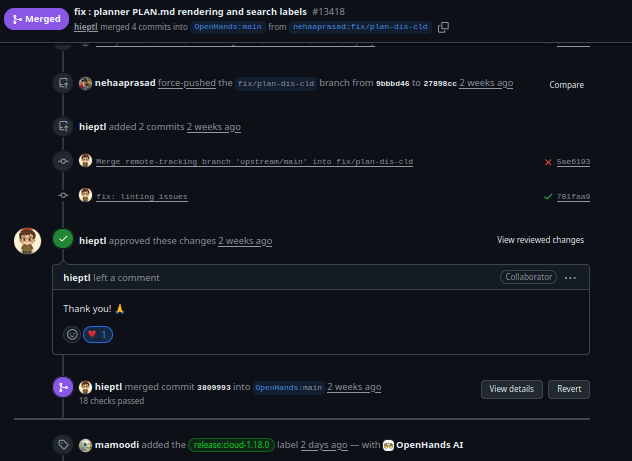
Task: Copy head branch name via copy icon
Action: pos(443,27)
